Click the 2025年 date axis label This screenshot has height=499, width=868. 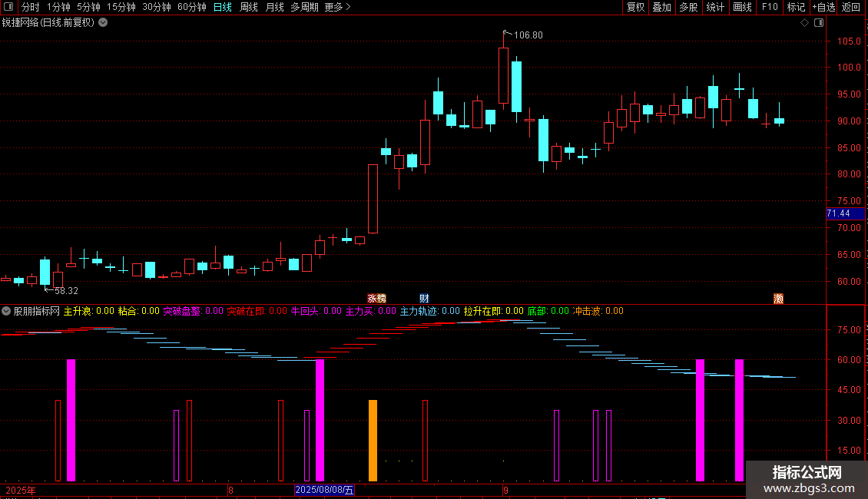[21, 490]
